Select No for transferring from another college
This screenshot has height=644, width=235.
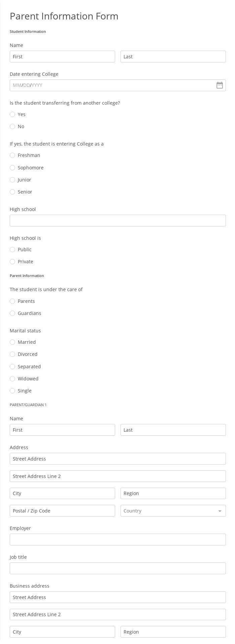[x=12, y=126]
